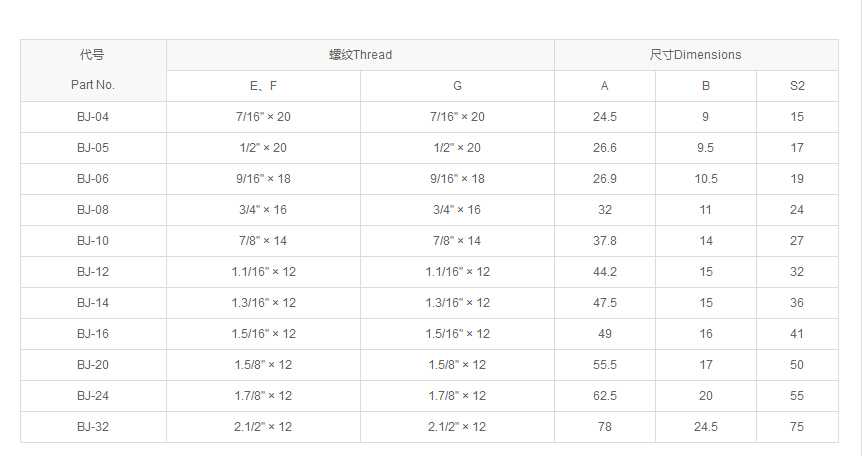This screenshot has width=862, height=456.
Task: Select the S2 value 41 for BJ-16
Action: click(797, 334)
